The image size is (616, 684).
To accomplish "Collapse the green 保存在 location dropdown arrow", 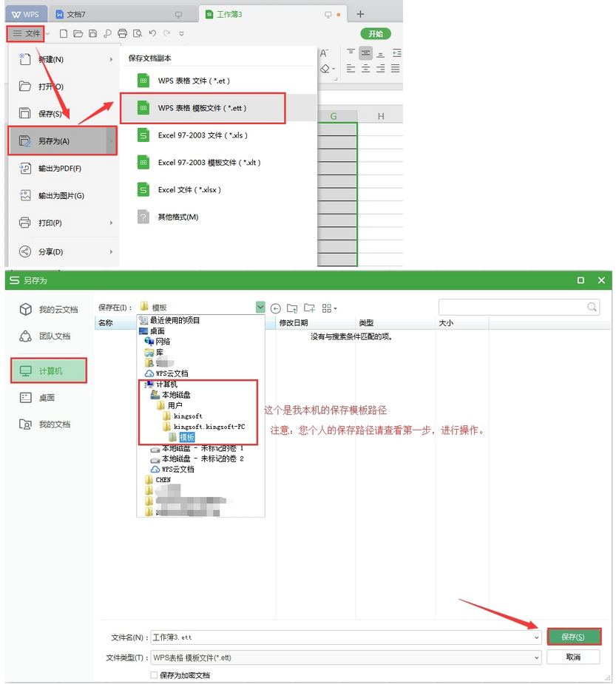I will pyautogui.click(x=260, y=307).
